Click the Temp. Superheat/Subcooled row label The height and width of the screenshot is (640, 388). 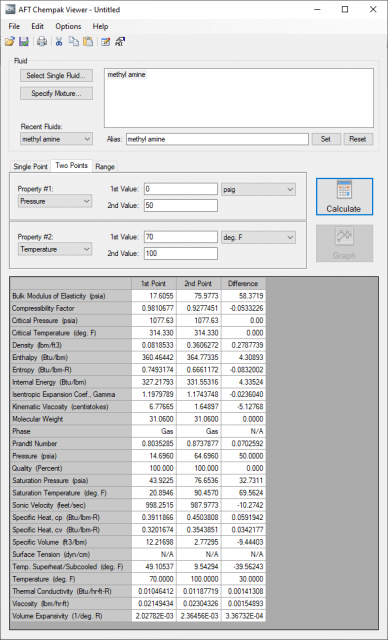(x=71, y=567)
